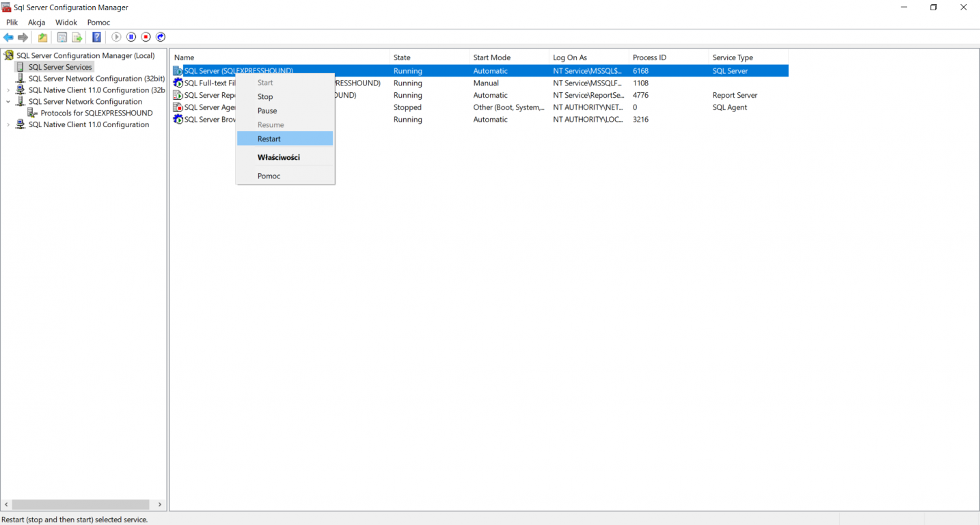The width and height of the screenshot is (980, 525).
Task: Click the Manual start mode cell
Action: (486, 83)
